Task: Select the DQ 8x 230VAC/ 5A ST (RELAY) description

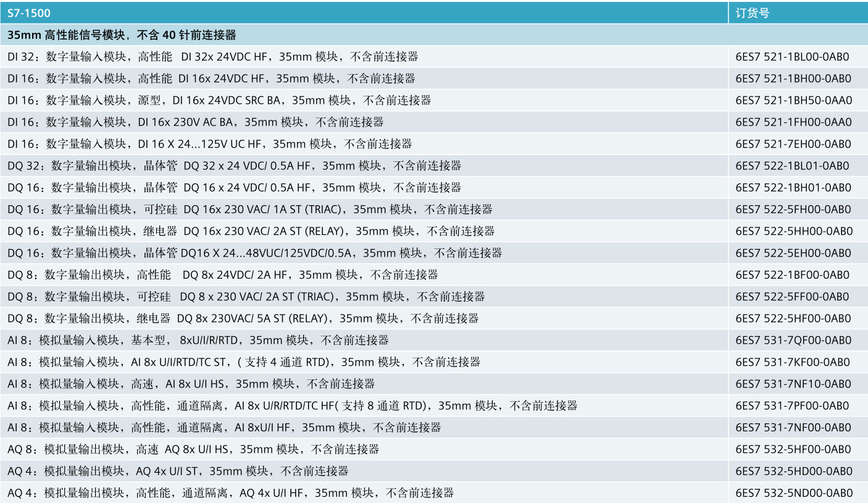Action: coord(243,319)
